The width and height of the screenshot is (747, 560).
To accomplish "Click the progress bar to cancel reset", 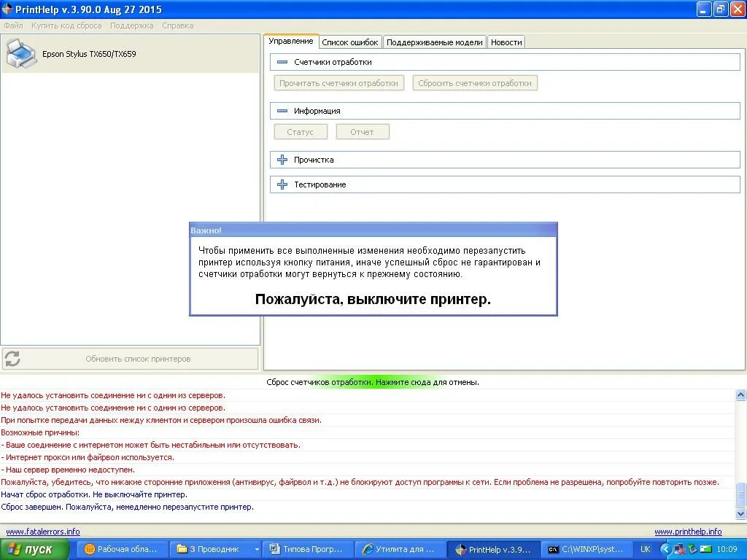I will (373, 382).
